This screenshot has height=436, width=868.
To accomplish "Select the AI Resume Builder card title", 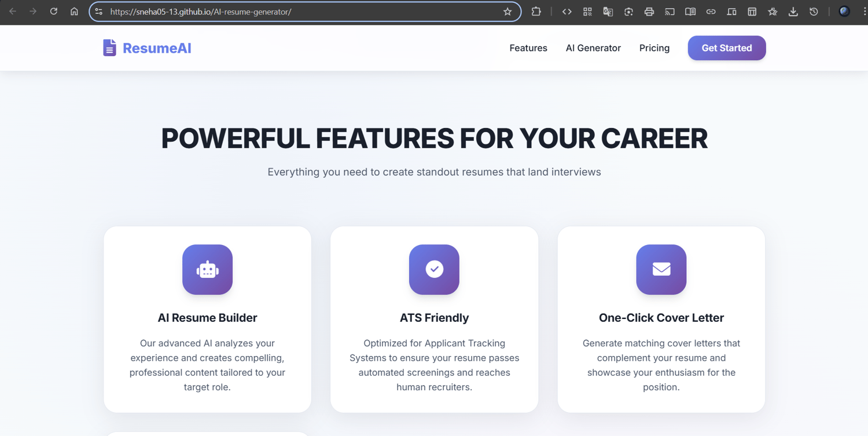I will point(207,318).
